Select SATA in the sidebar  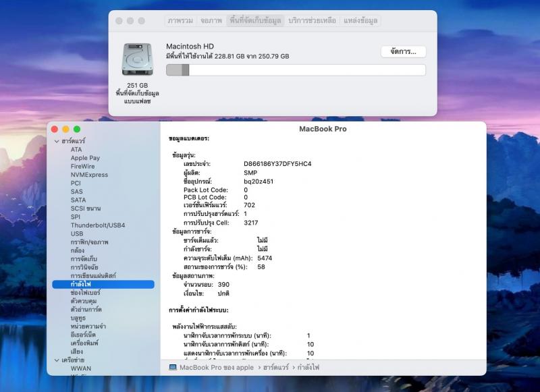[x=78, y=200]
